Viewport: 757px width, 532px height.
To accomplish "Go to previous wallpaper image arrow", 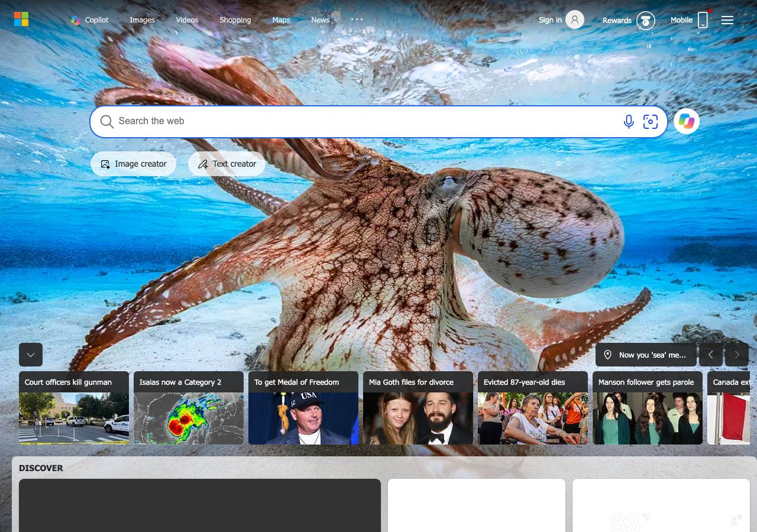I will tap(711, 355).
